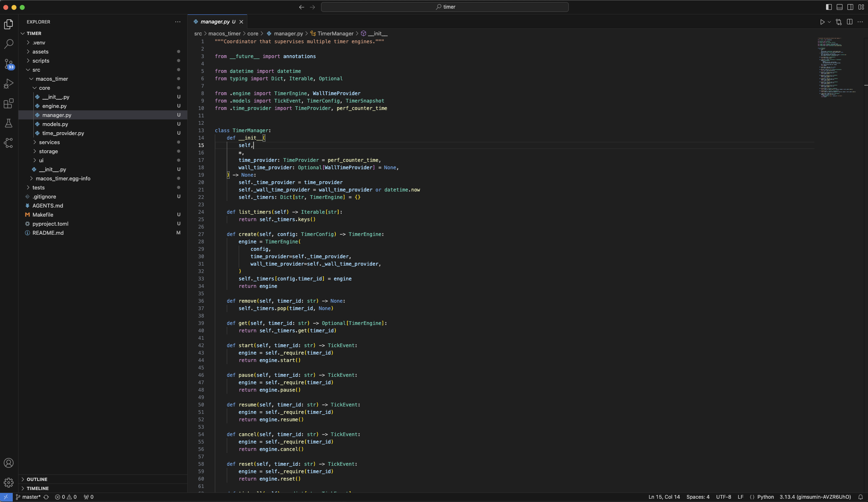
Task: Open Source Control view with 33 badge
Action: pos(9,64)
